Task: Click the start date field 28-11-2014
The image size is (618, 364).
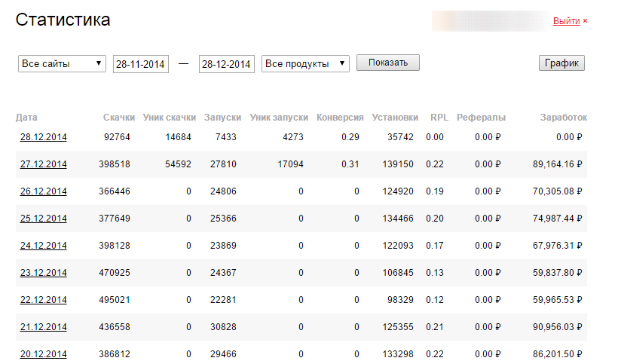Action: [141, 64]
